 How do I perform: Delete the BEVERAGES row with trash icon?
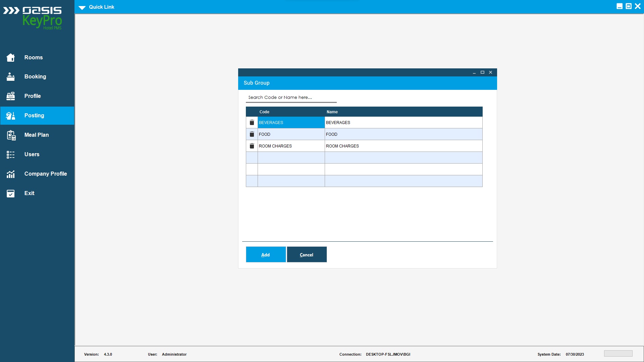pyautogui.click(x=252, y=123)
